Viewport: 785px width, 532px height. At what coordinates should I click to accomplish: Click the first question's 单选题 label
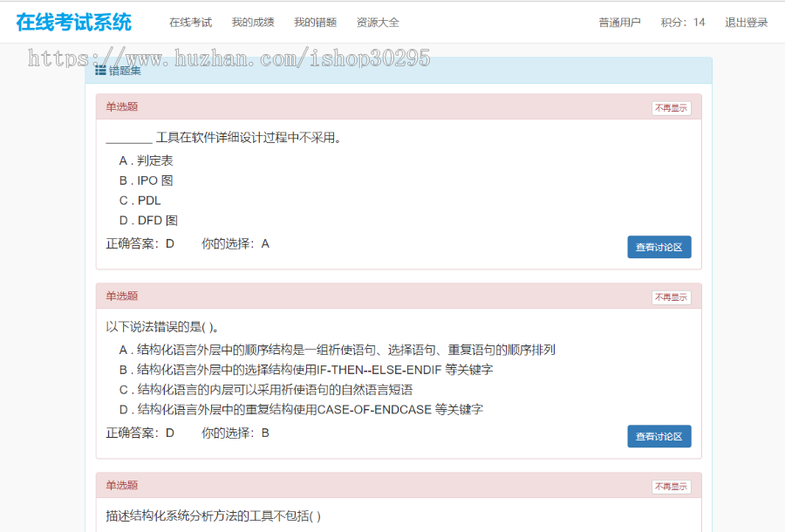[121, 106]
